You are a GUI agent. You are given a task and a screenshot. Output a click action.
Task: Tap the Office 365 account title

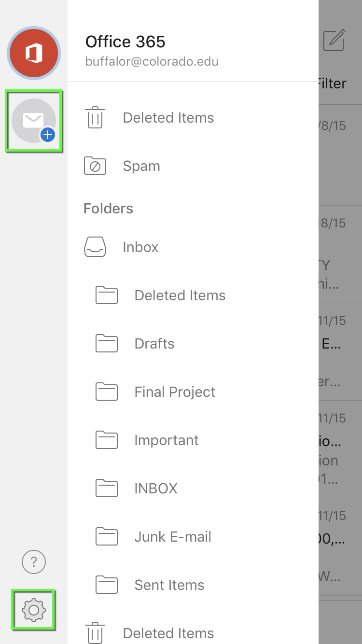tap(125, 42)
